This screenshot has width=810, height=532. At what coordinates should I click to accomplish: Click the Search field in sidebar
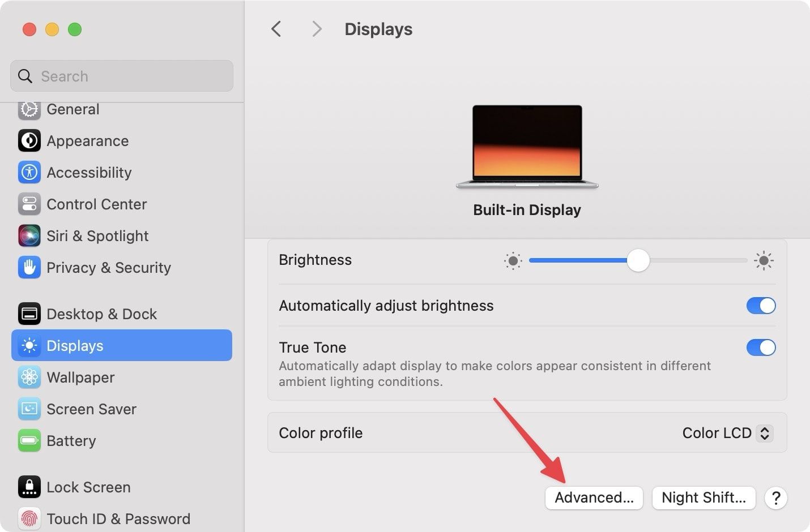tap(122, 76)
